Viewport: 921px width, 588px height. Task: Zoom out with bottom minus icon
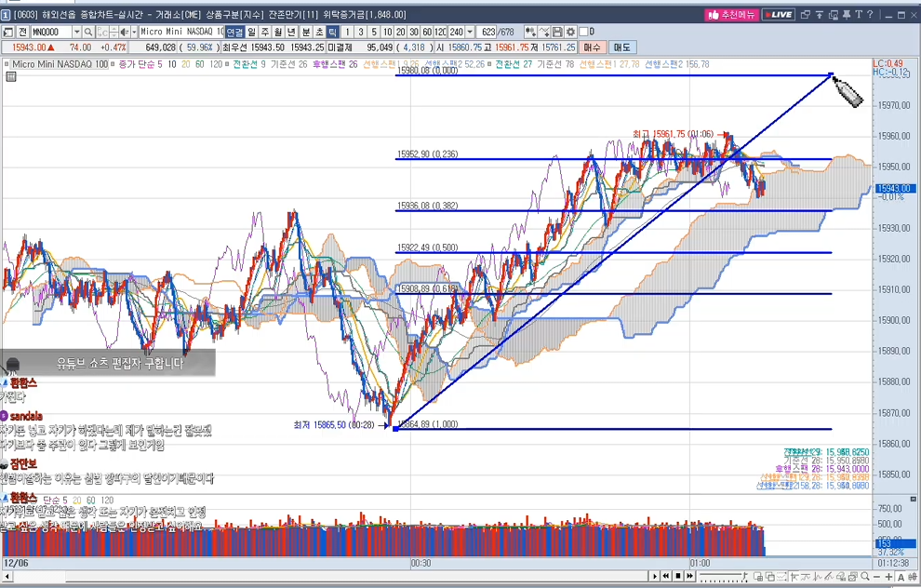pos(876,577)
